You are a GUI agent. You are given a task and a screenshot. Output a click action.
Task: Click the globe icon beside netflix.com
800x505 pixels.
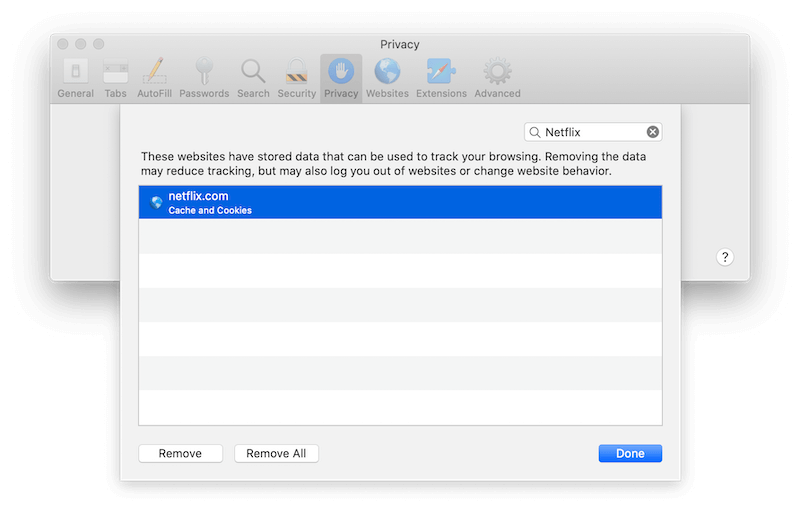[x=156, y=203]
